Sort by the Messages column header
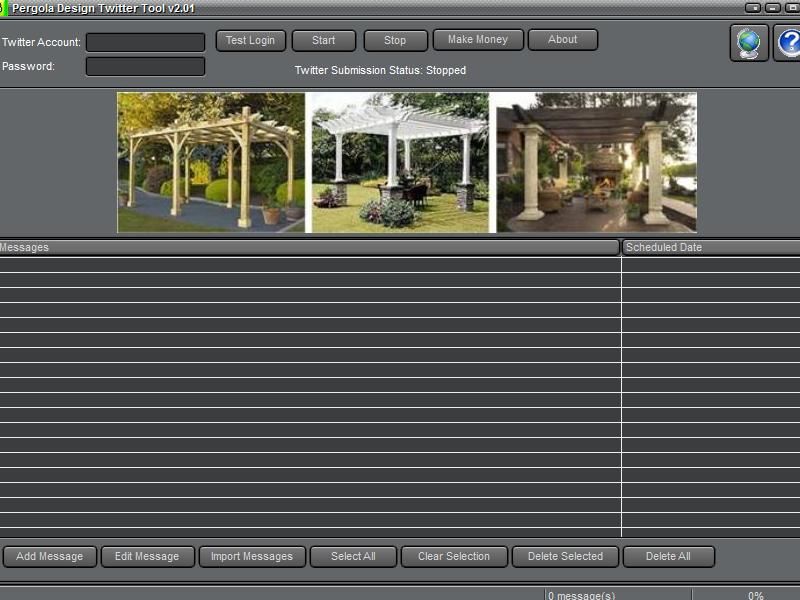Screen dimensions: 800x600 [x=309, y=247]
